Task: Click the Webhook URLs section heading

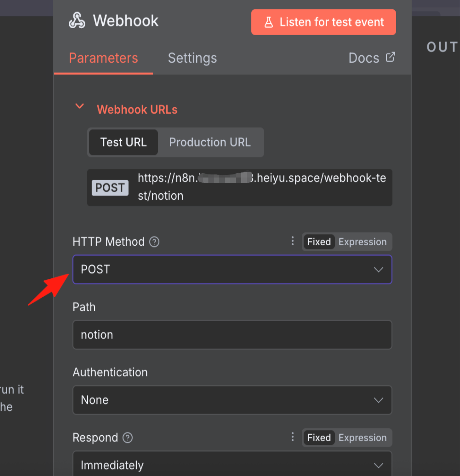Action: click(137, 109)
